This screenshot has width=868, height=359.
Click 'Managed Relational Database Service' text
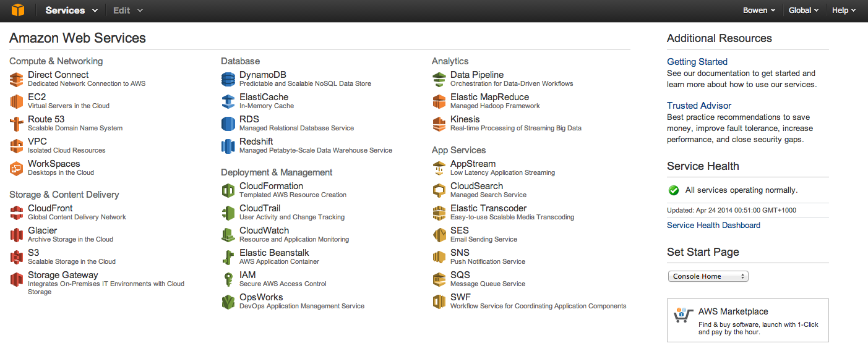[296, 128]
